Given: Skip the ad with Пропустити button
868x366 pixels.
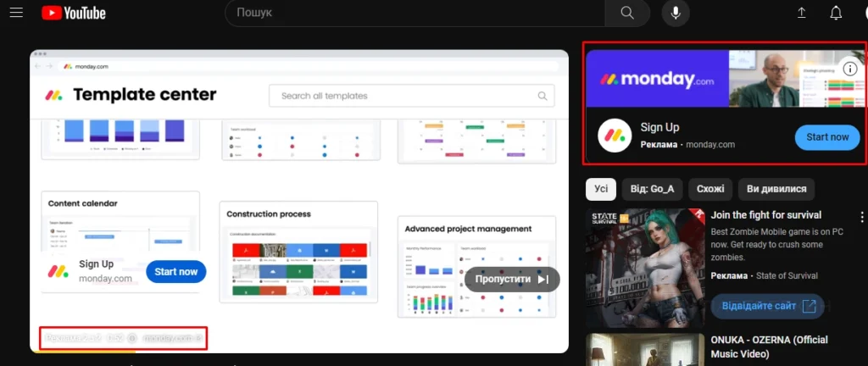Looking at the screenshot, I should (512, 280).
